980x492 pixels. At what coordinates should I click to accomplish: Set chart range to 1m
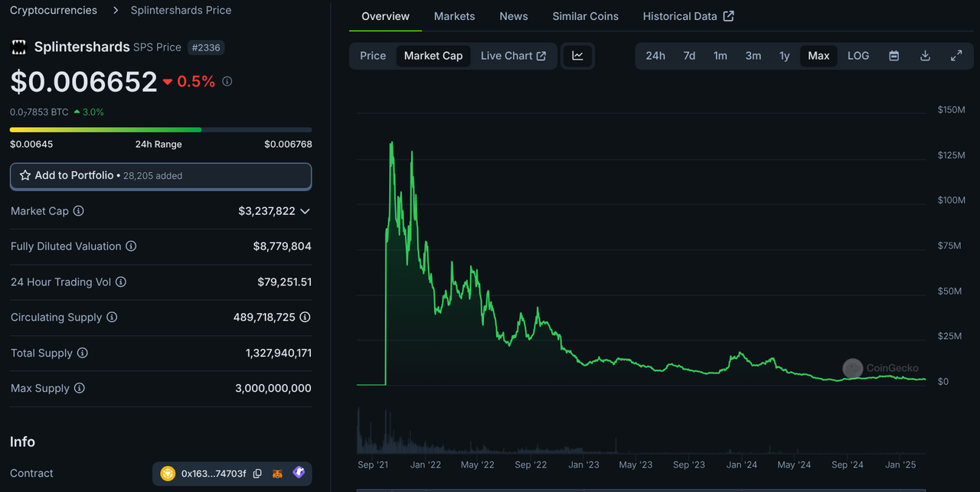coord(720,56)
